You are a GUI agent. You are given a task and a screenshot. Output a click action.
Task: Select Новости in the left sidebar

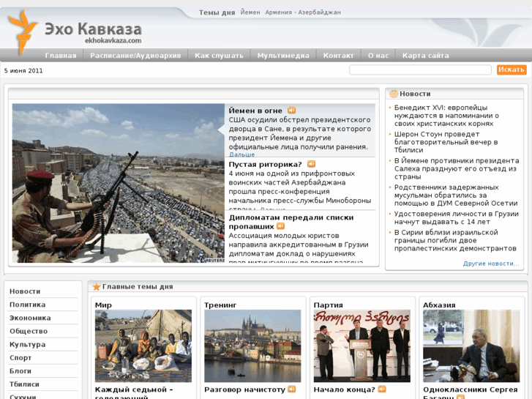(x=25, y=291)
